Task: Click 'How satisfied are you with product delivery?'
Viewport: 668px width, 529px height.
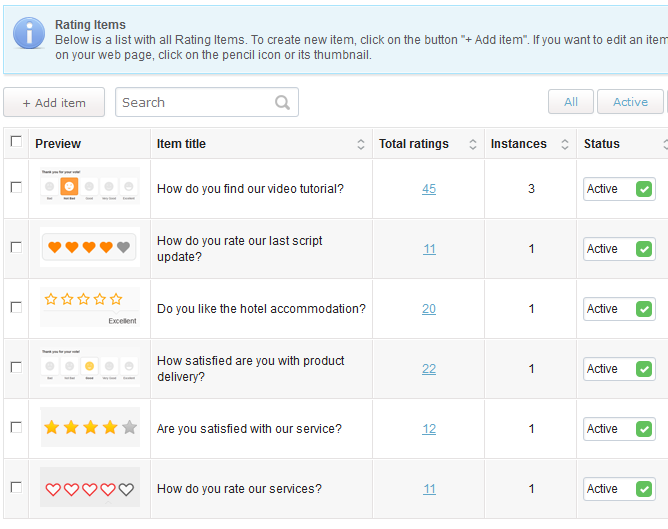Action: (250, 369)
